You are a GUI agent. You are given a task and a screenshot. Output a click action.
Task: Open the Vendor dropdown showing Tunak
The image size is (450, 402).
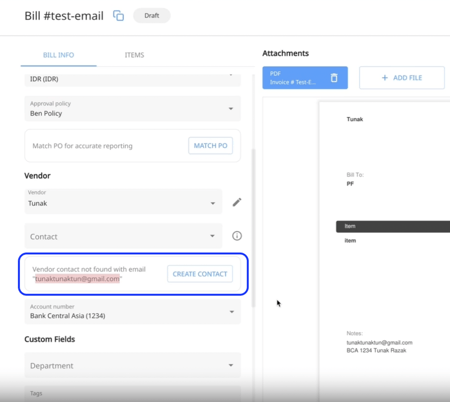[x=123, y=201]
